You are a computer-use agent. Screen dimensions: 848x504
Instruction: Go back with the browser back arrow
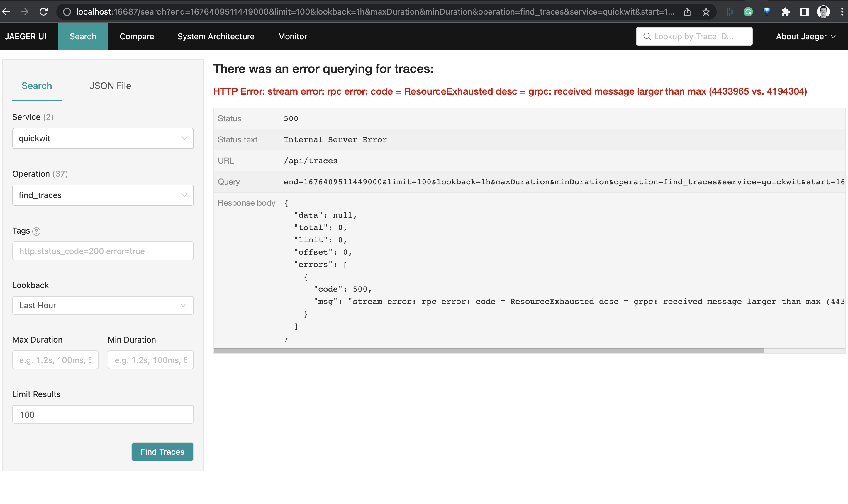(x=6, y=12)
